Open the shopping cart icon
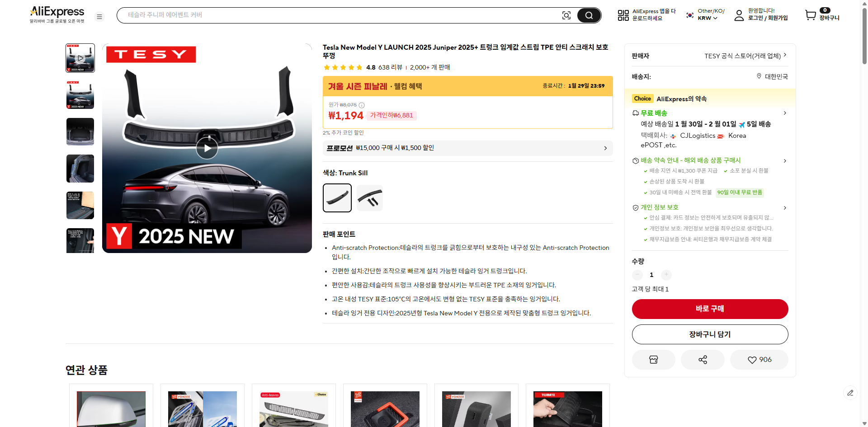Image resolution: width=868 pixels, height=427 pixels. [811, 15]
